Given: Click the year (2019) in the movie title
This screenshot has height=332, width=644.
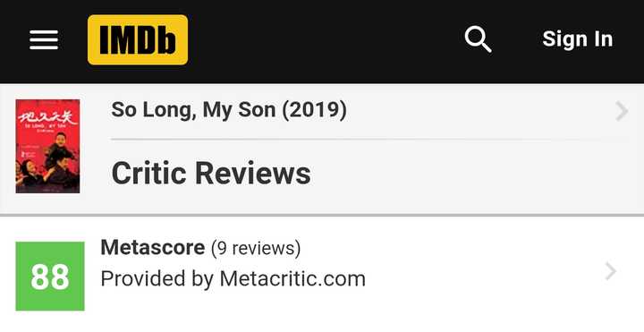Looking at the screenshot, I should click(x=314, y=111).
